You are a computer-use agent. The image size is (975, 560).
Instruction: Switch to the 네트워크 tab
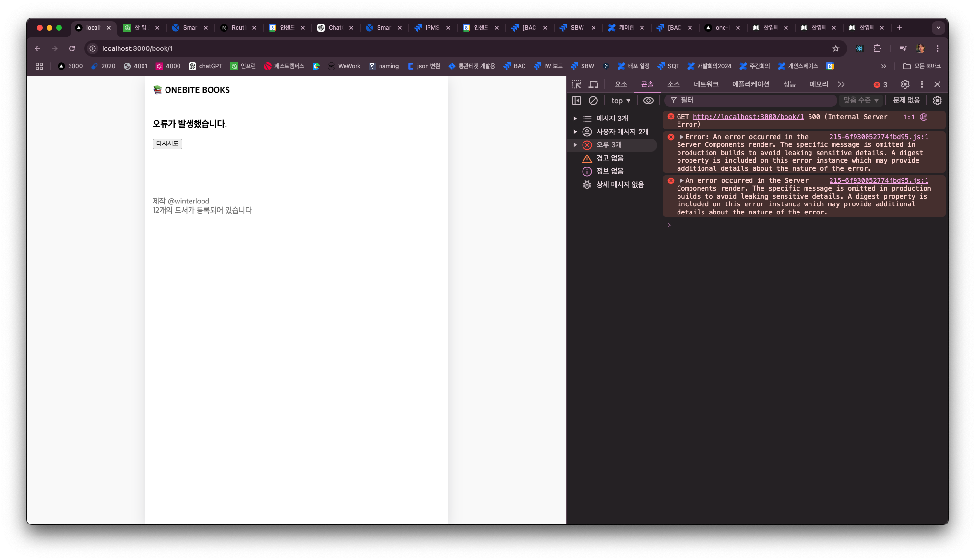point(706,84)
